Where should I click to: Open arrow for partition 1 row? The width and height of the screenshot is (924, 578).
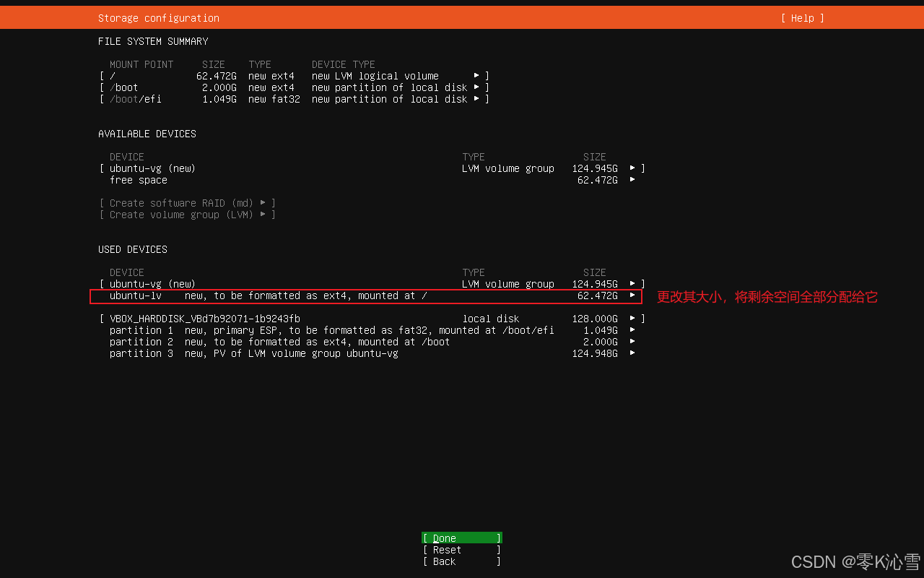632,330
